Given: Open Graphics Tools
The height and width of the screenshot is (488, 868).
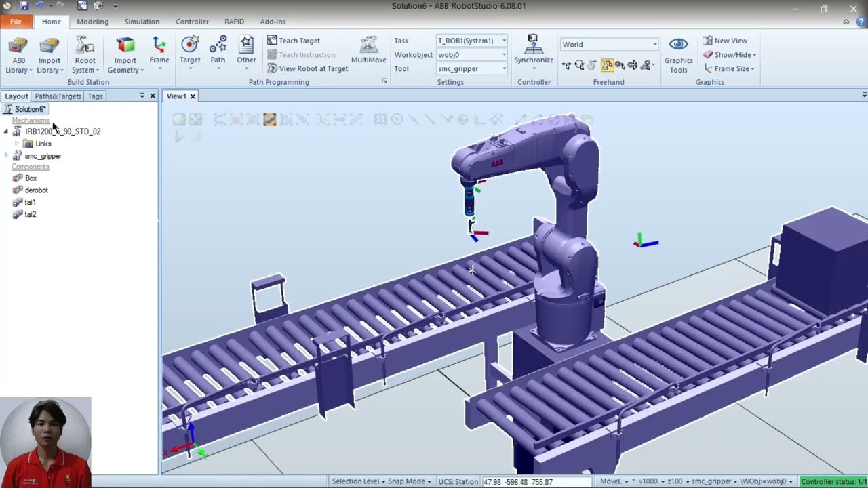Looking at the screenshot, I should tap(679, 56).
